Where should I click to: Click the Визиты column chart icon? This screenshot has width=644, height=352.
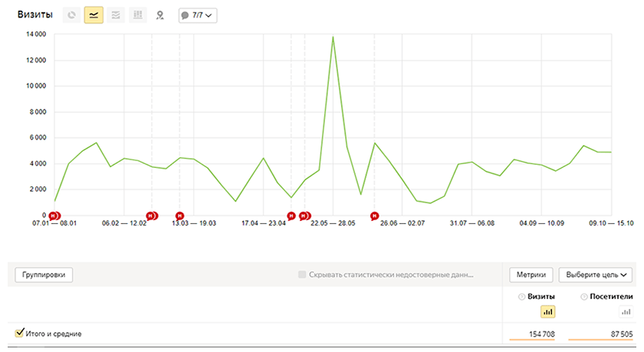[x=547, y=311]
